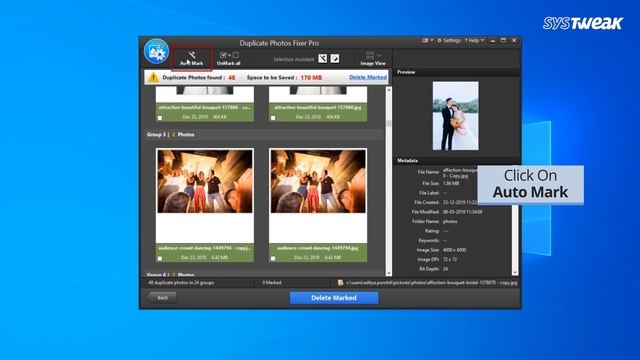Click the wedding couple preview image
This screenshot has height=360, width=640.
456,116
